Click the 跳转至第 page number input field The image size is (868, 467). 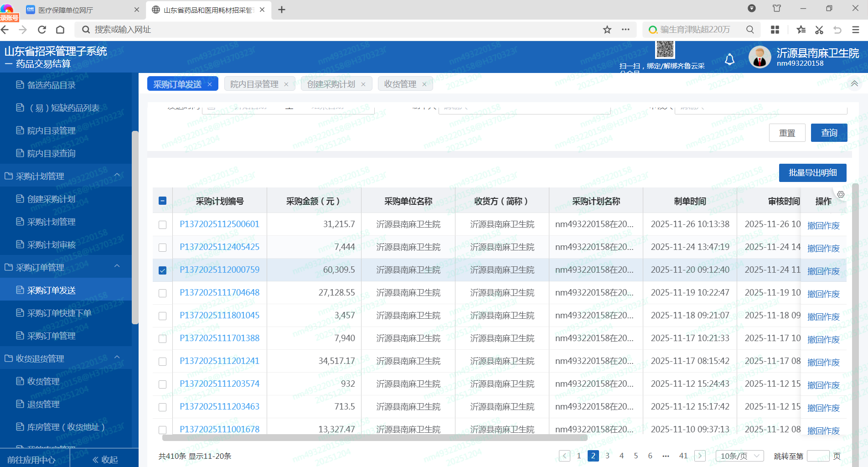point(818,456)
